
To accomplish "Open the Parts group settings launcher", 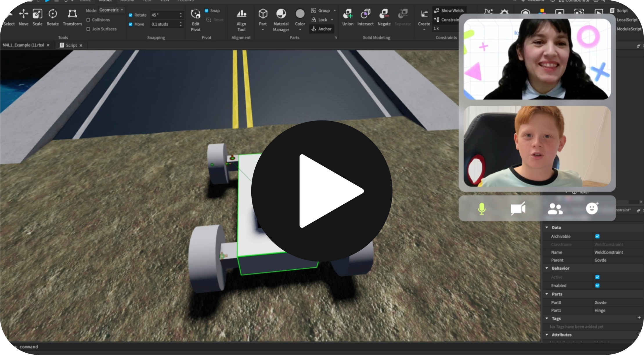I will 336,37.
